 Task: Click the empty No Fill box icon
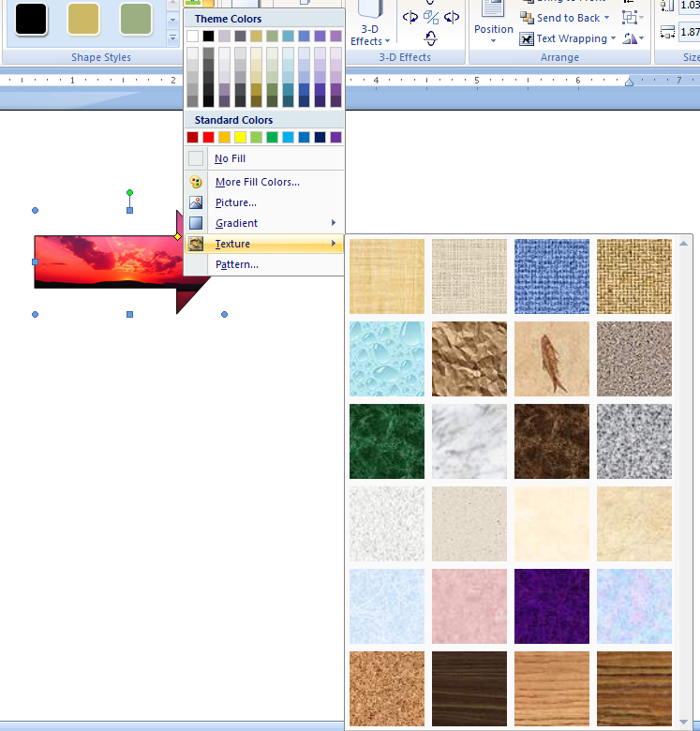(x=196, y=158)
